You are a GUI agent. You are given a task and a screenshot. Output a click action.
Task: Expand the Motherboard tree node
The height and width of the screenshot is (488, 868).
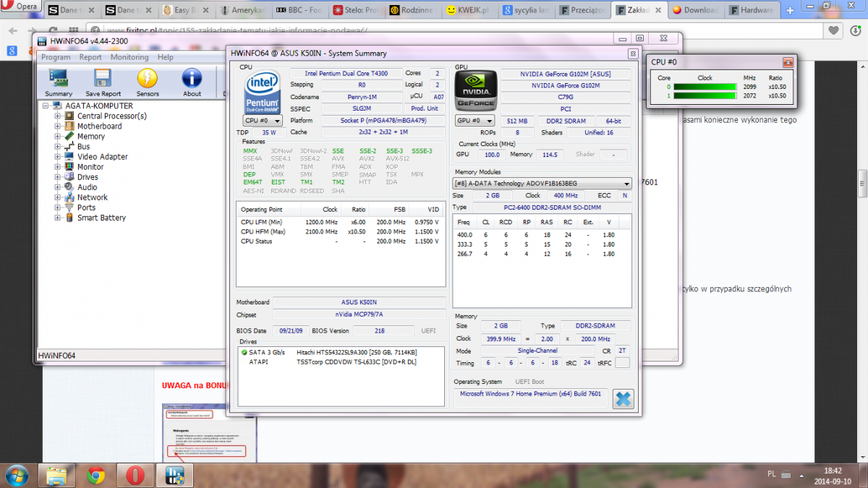click(58, 126)
